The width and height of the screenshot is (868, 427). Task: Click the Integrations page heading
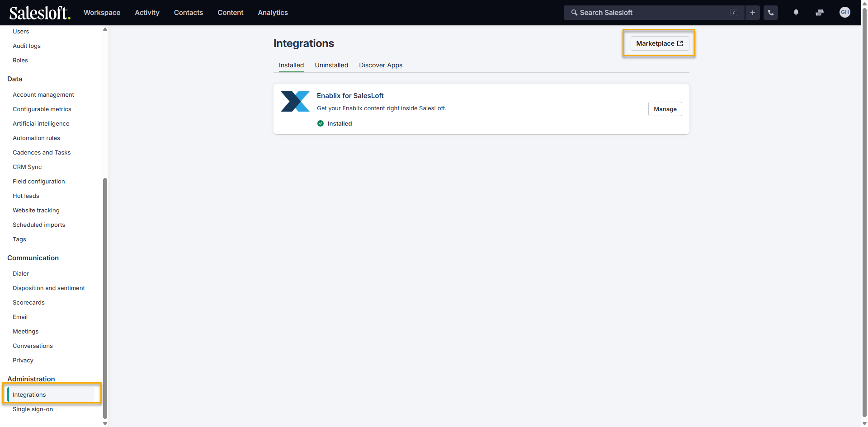point(304,43)
